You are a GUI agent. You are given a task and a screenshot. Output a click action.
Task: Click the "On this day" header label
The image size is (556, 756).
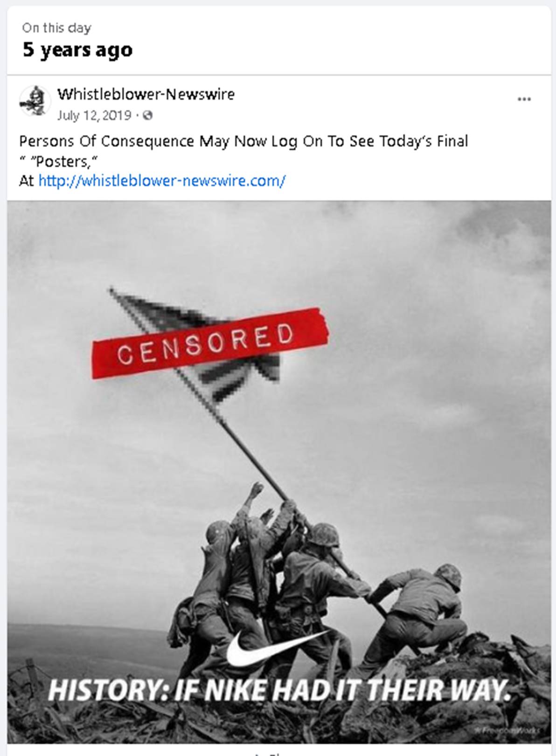[56, 28]
